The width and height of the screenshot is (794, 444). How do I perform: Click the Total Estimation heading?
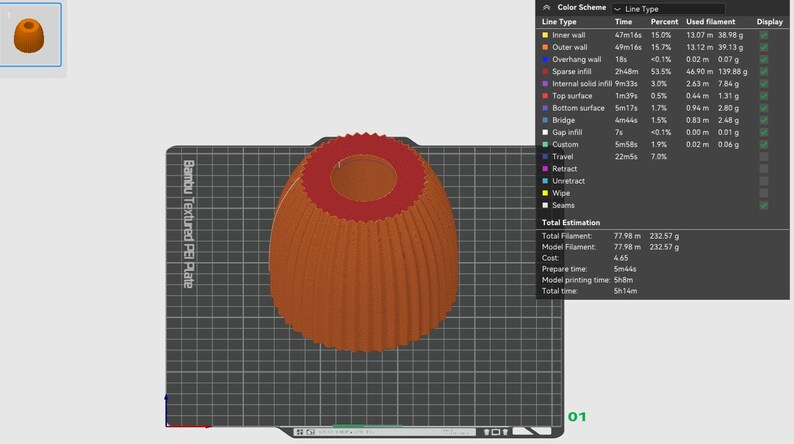tap(571, 222)
